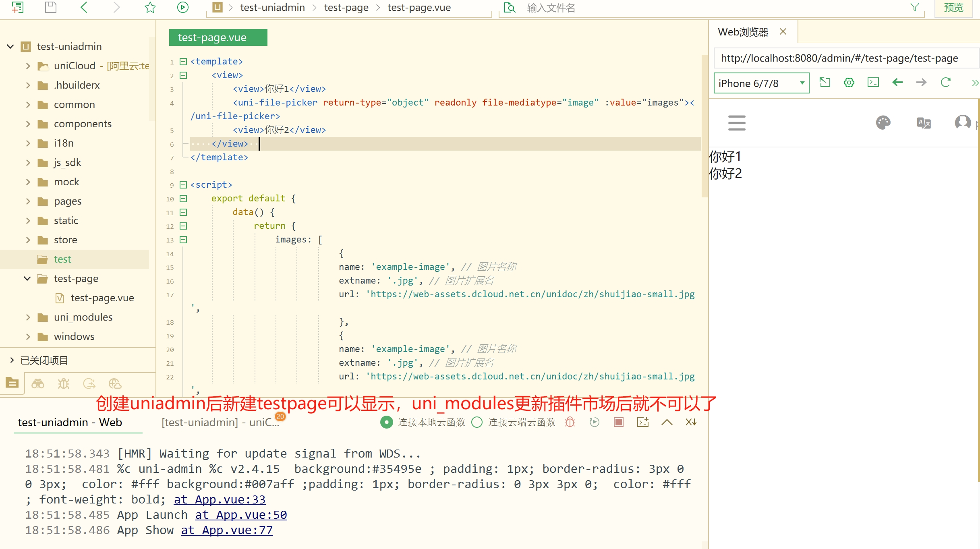Viewport: 980px width, 549px height.
Task: Toggle fold marker on script line 9
Action: [183, 185]
